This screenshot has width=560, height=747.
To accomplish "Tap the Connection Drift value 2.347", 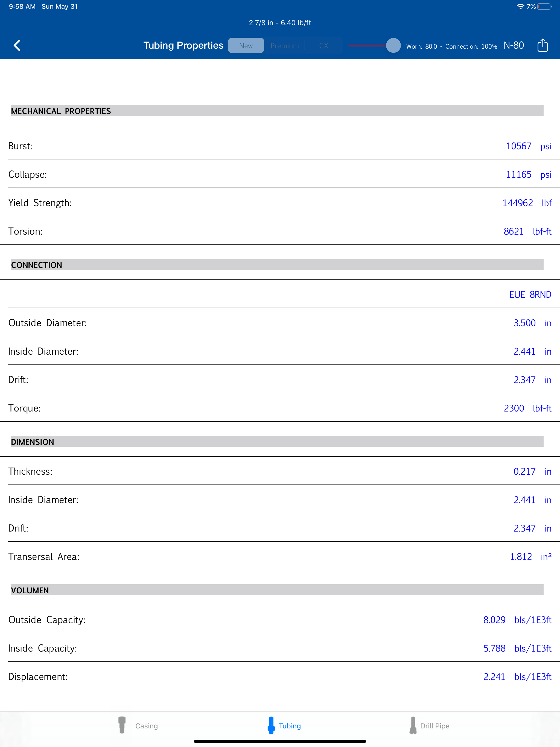I will [x=524, y=380].
